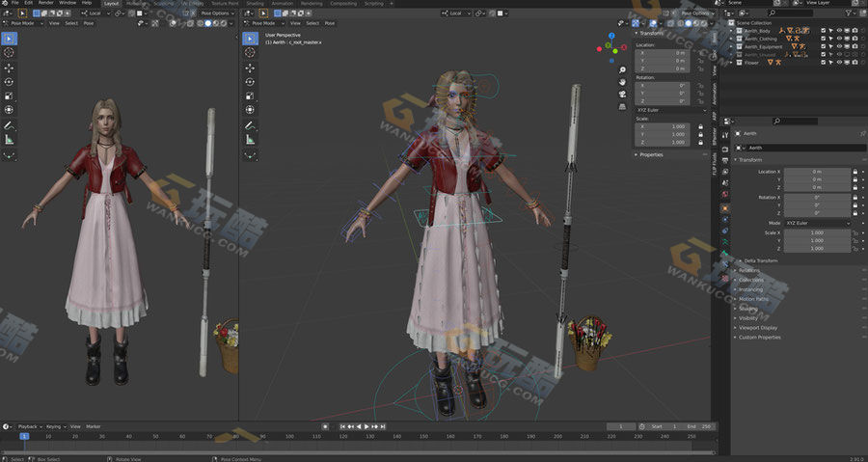The image size is (868, 462).
Task: Click the Scale X value in N-panel
Action: pyautogui.click(x=665, y=126)
